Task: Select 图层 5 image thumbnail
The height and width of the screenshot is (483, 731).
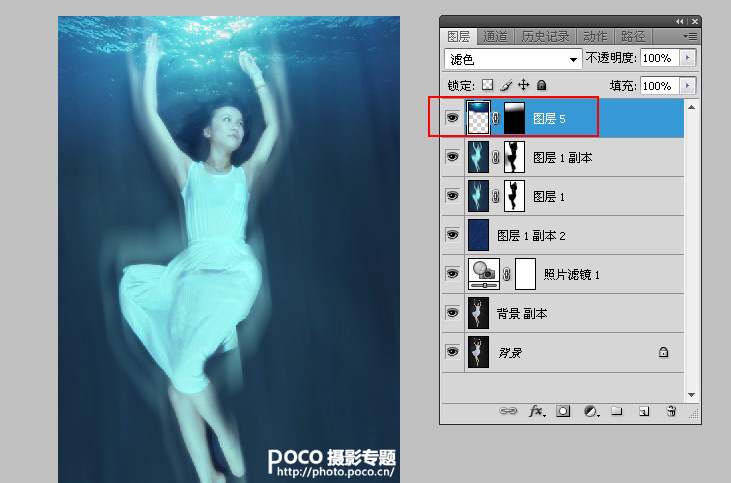Action: coord(478,118)
